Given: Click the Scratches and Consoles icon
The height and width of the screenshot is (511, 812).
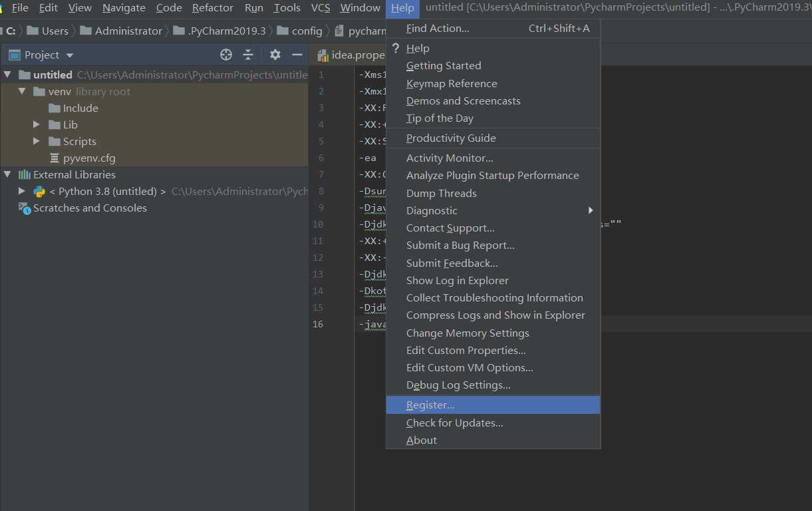Looking at the screenshot, I should click(25, 208).
